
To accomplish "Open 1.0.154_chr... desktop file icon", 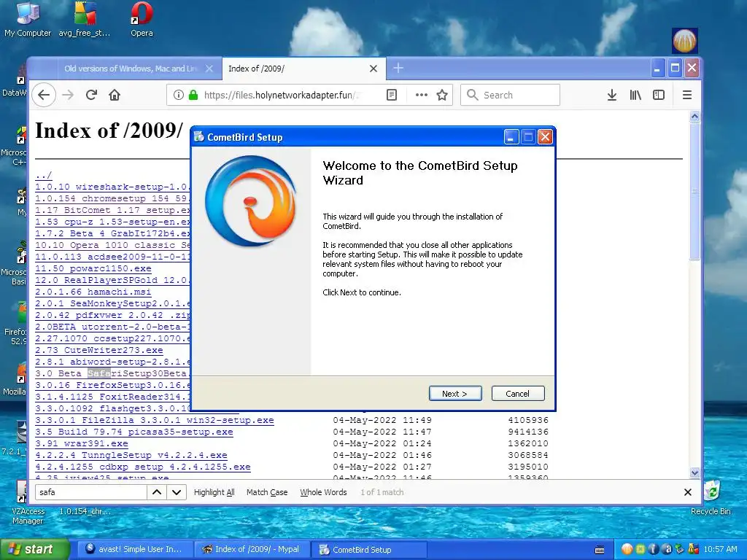I will coord(85,511).
